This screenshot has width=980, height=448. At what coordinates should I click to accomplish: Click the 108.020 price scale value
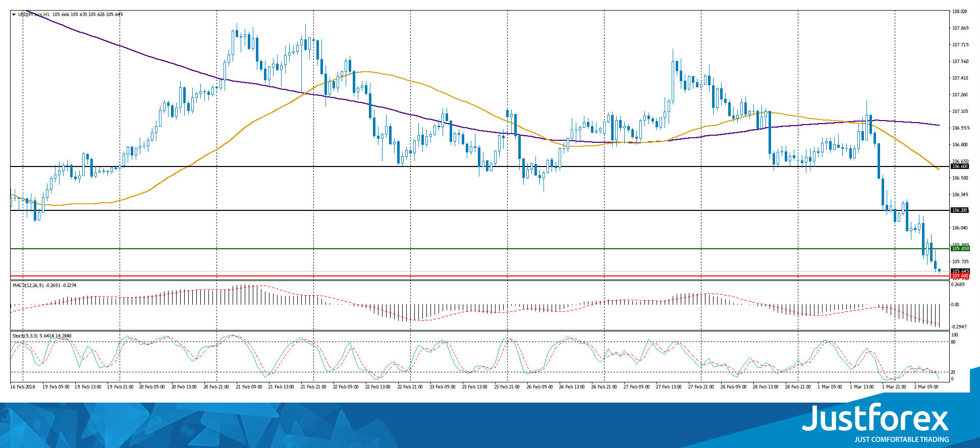(960, 12)
